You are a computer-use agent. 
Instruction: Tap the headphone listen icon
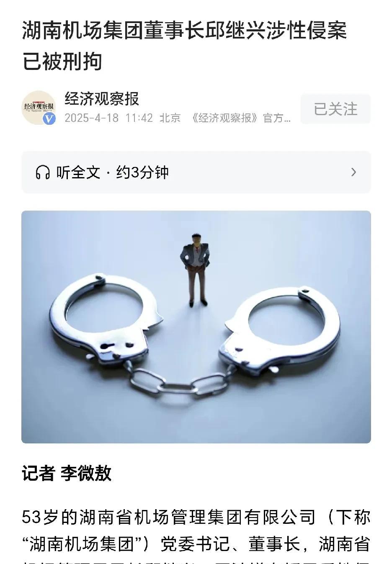[42, 173]
